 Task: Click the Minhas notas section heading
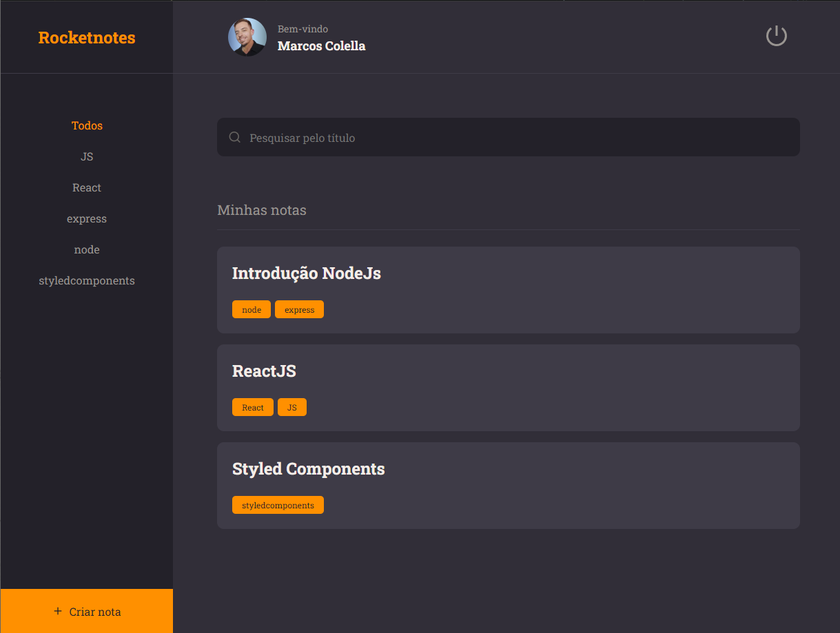tap(262, 210)
